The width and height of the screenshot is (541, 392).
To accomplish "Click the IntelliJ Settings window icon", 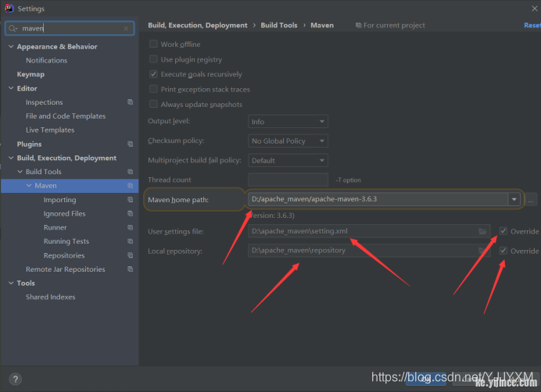I will click(9, 9).
